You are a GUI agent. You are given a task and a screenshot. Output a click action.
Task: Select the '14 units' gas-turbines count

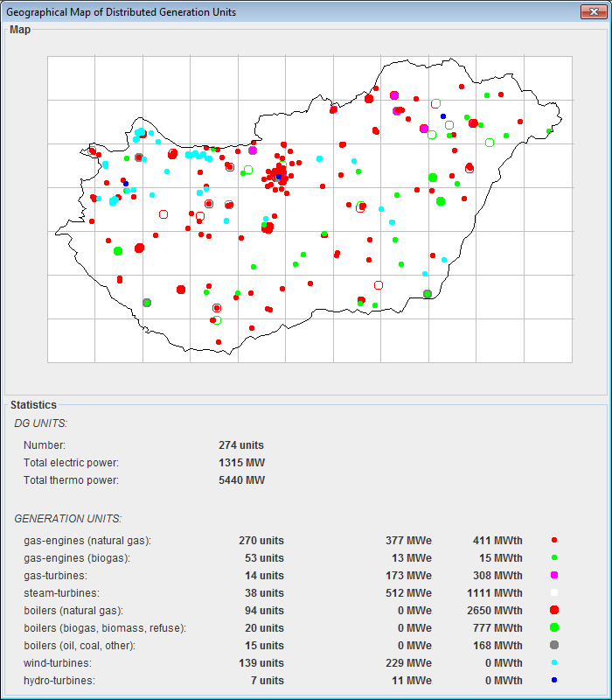pos(264,576)
